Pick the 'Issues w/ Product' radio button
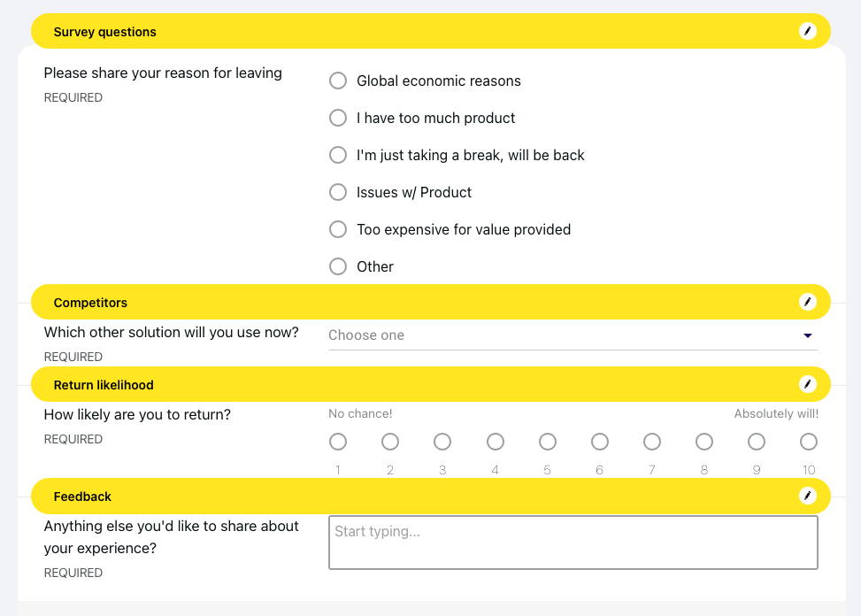Screen dimensions: 861x616 tap(338, 192)
